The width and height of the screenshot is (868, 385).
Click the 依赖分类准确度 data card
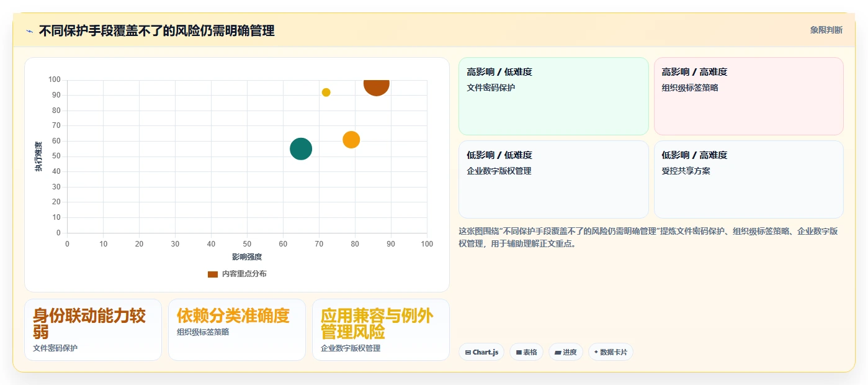tap(237, 330)
